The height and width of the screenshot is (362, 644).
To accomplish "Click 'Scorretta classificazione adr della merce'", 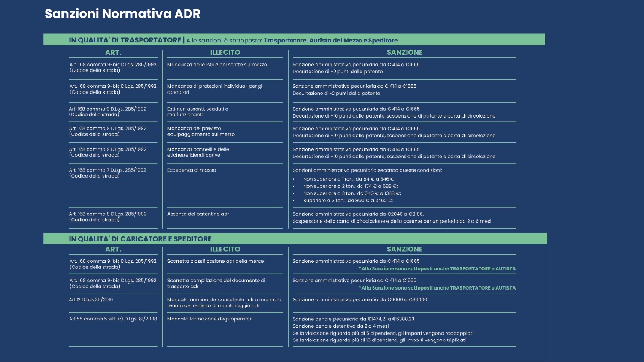I will click(x=216, y=261).
